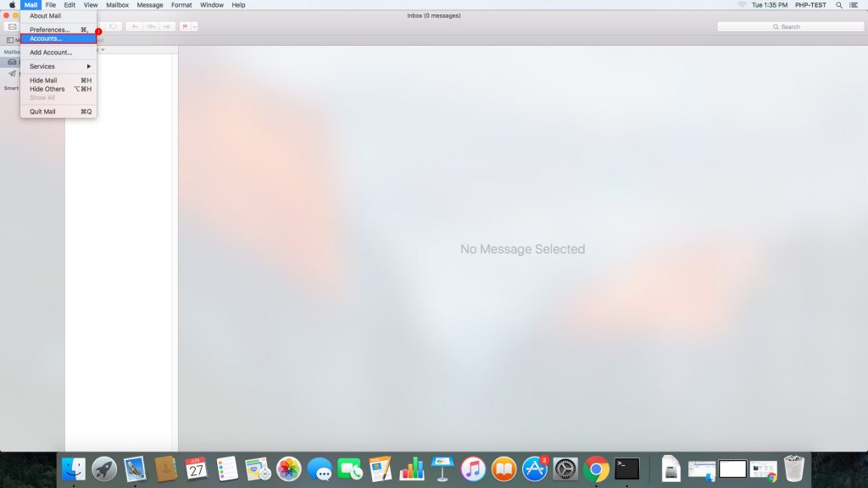
Task: Open the Mailbox menu in menu bar
Action: click(x=116, y=5)
